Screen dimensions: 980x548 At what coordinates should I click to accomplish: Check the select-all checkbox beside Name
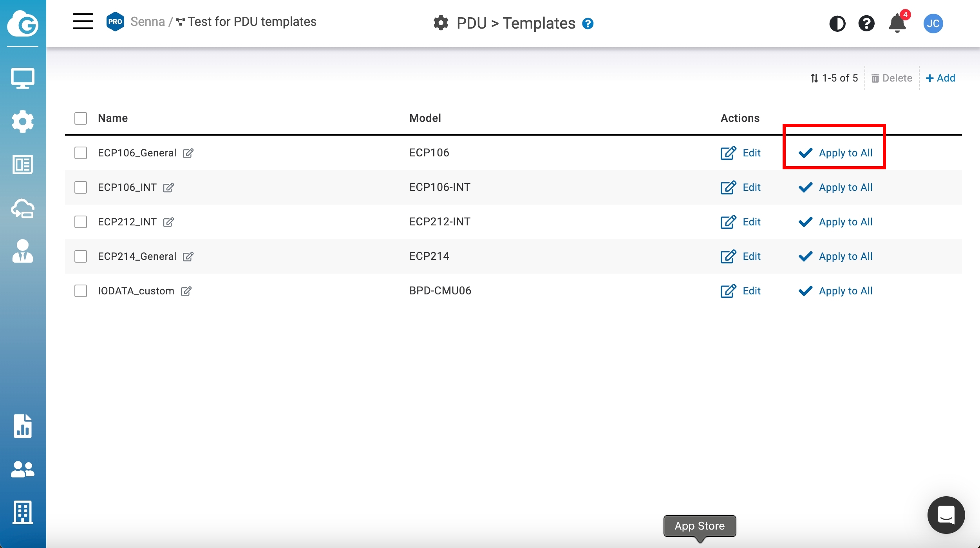(x=81, y=118)
